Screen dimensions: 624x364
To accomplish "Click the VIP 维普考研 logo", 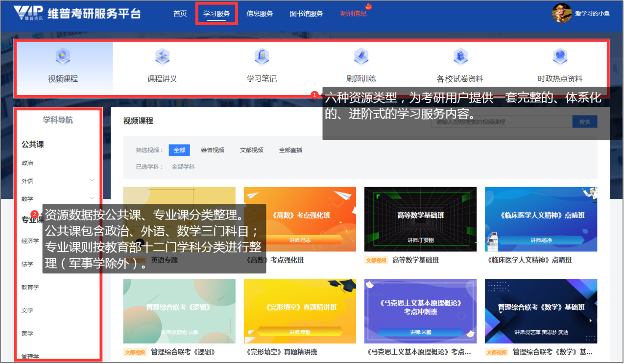I will coord(28,13).
